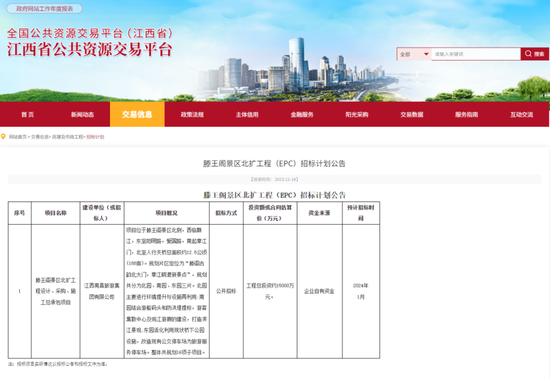Select the highlighted 交易信息 nav tab
Viewport: 550px width, 379px height.
tap(137, 114)
